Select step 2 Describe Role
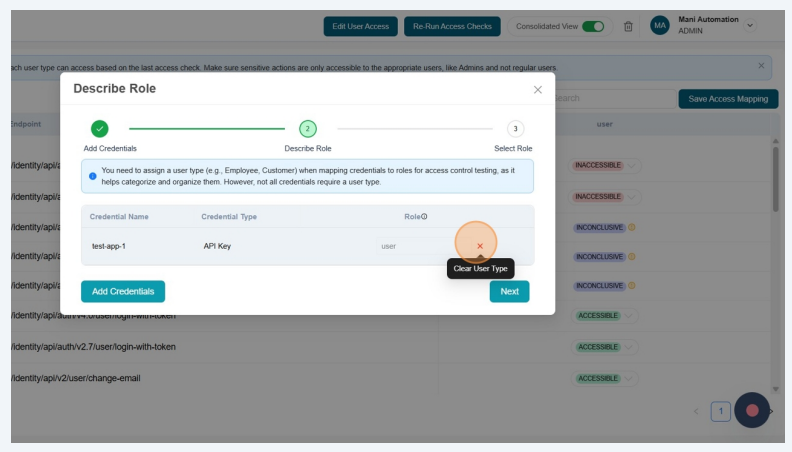The image size is (792, 452). (x=307, y=128)
